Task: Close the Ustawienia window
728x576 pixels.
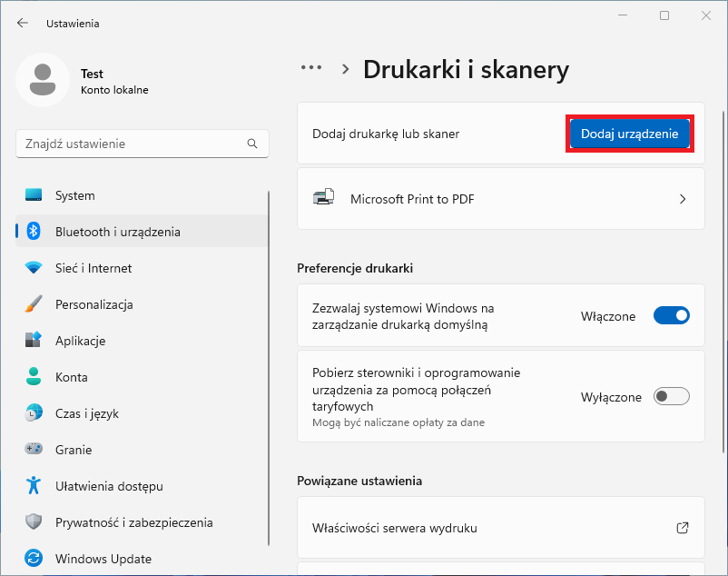Action: pyautogui.click(x=705, y=15)
